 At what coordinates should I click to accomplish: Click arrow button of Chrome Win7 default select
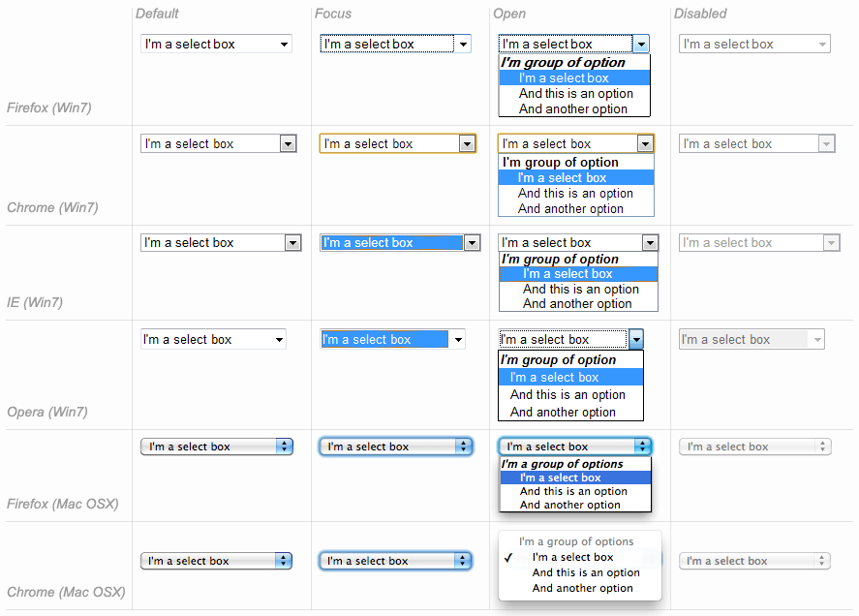[x=289, y=144]
